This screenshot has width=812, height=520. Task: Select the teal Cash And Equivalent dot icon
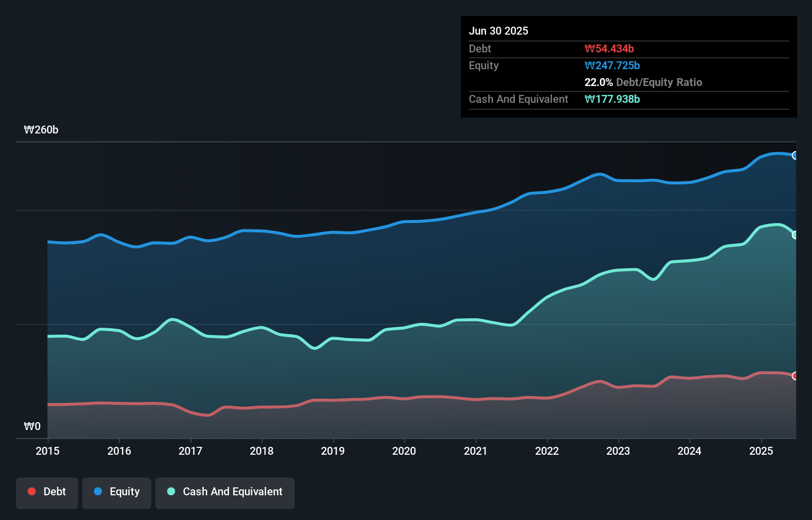[x=171, y=492]
